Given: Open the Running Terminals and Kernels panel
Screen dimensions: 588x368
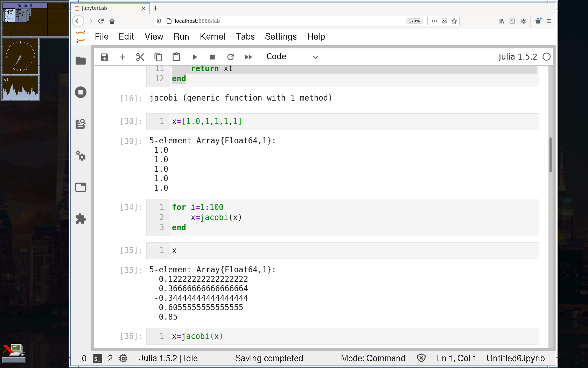Looking at the screenshot, I should pyautogui.click(x=80, y=93).
